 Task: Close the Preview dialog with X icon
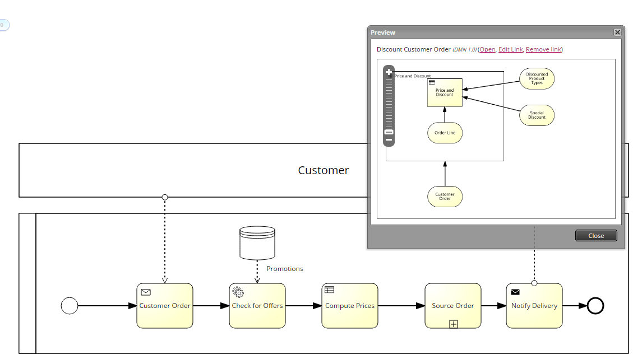[x=617, y=32]
